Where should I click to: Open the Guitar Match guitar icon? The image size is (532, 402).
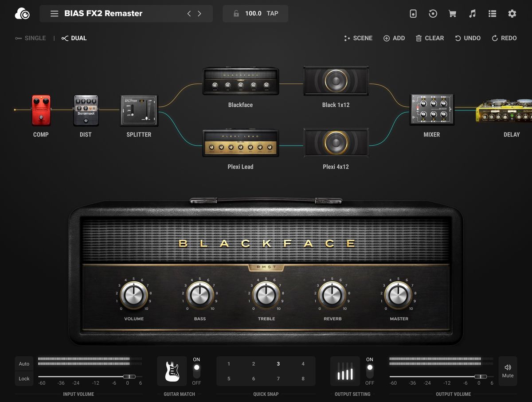172,371
